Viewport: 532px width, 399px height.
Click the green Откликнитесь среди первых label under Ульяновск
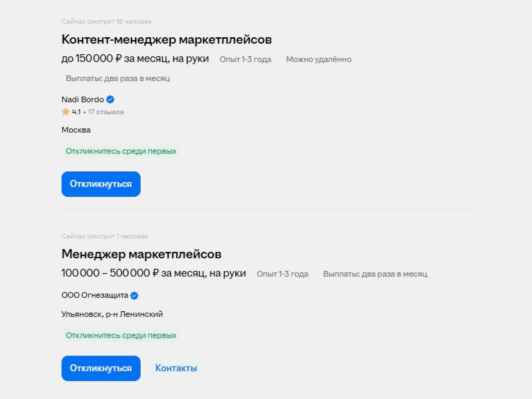pos(121,335)
